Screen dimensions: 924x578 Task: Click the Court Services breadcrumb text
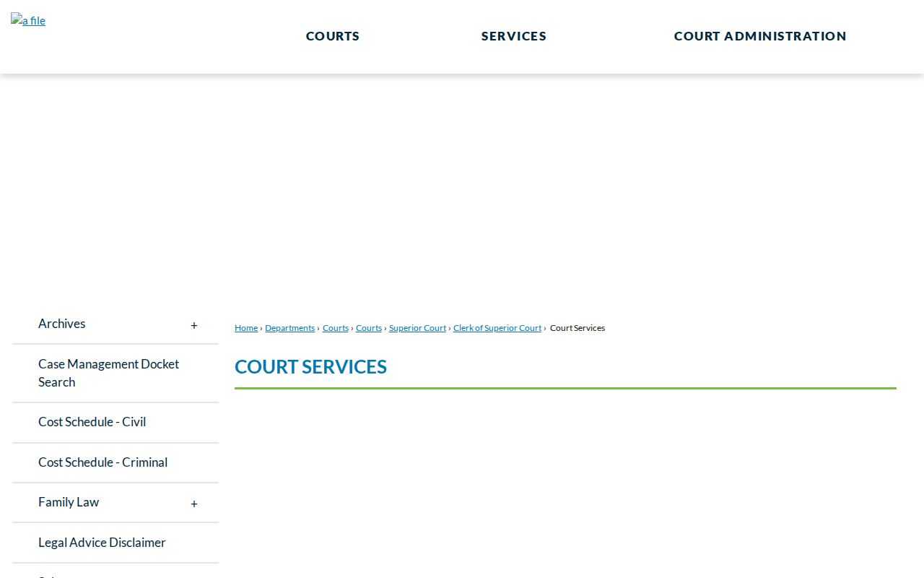(577, 328)
